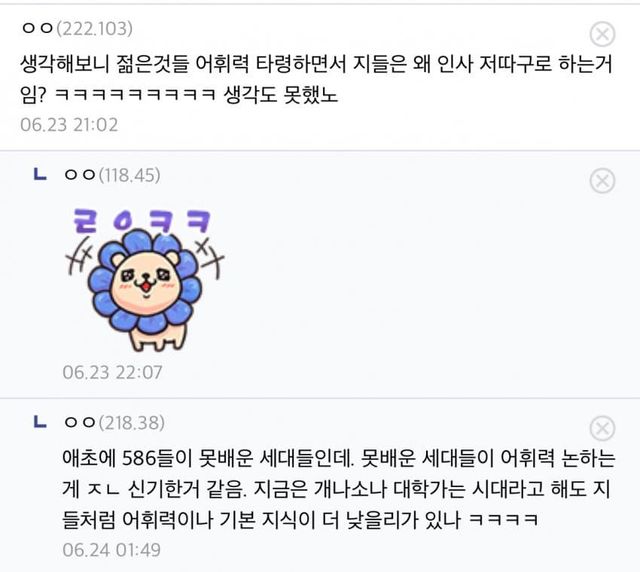Tap the comment text starting with 생각해보니
Viewport: 640px width, 572px height.
click(x=316, y=79)
